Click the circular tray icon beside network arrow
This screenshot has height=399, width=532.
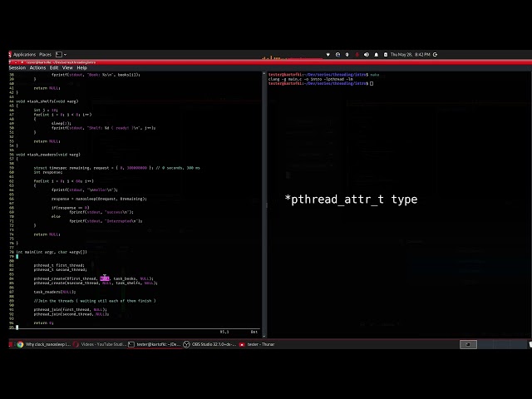coord(337,55)
